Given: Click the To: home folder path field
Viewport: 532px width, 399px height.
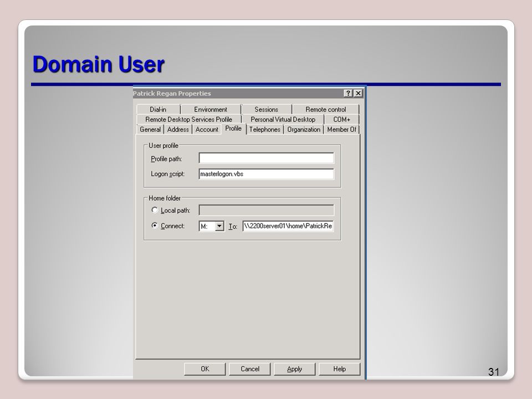Looking at the screenshot, I should [x=288, y=226].
